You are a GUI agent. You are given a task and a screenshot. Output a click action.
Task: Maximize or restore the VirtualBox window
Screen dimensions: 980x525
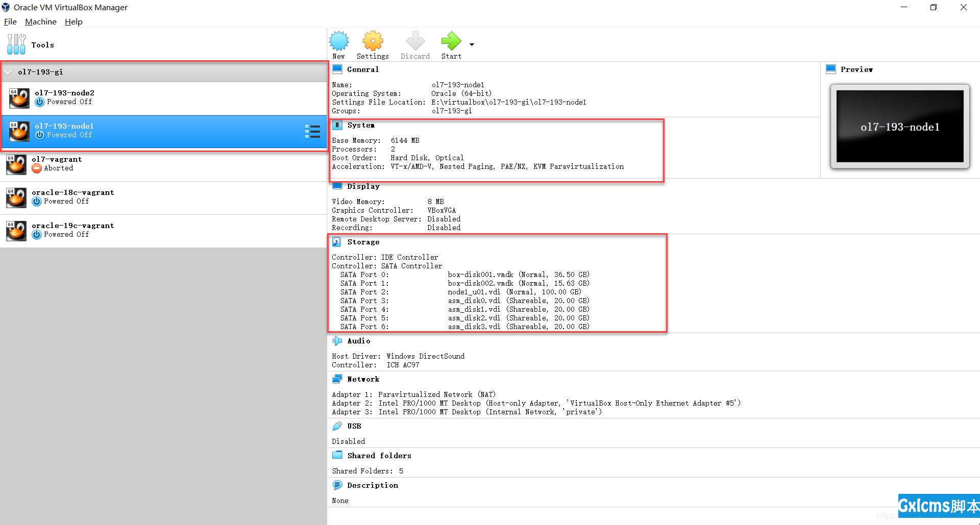coord(933,7)
